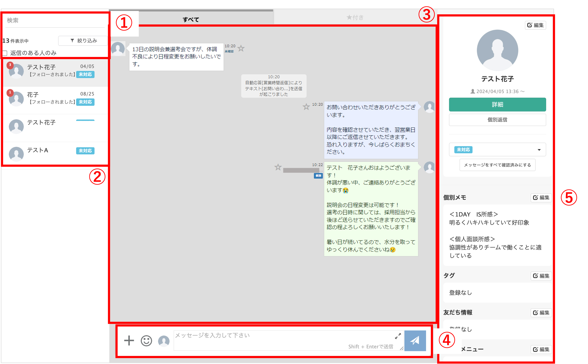The width and height of the screenshot is (588, 364).
Task: Click 未対応 badge on 花子 row
Action: [85, 102]
